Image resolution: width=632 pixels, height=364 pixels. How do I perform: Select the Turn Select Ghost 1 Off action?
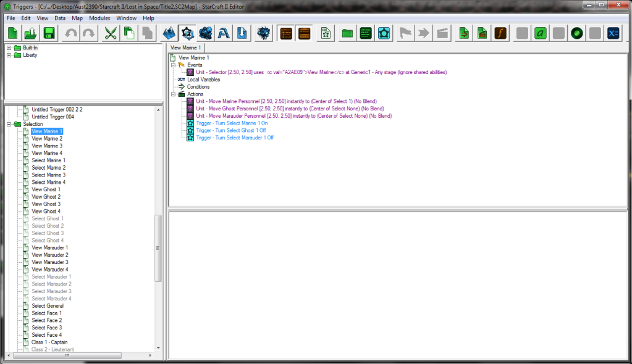pos(231,130)
